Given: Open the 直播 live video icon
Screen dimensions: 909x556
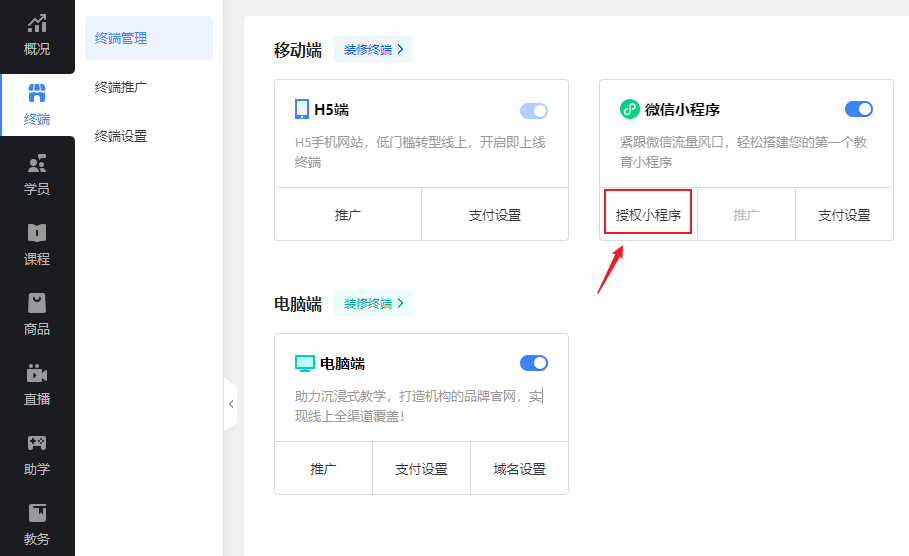Looking at the screenshot, I should click(37, 374).
